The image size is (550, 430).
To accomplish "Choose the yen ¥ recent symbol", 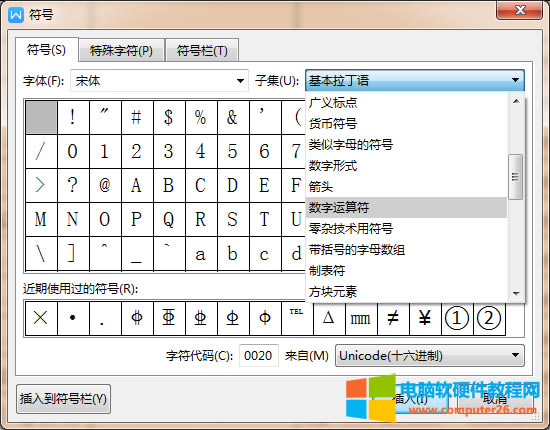I will (x=425, y=318).
